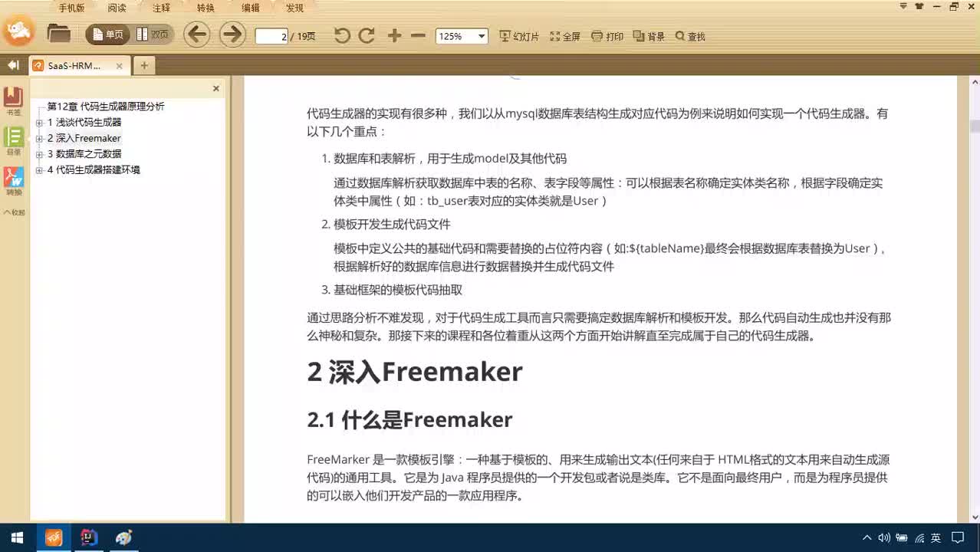Image resolution: width=980 pixels, height=552 pixels.
Task: Rotate page counterclockwise
Action: tap(342, 35)
